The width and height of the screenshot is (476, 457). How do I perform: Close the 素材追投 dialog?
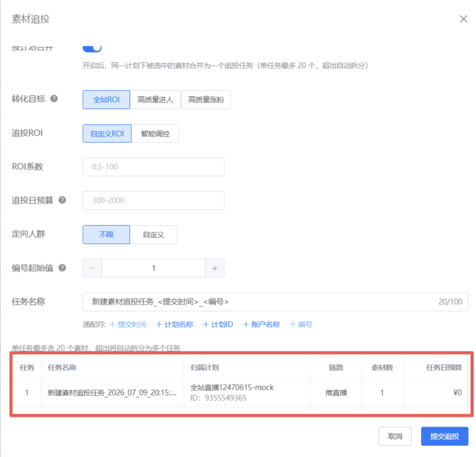coord(463,19)
